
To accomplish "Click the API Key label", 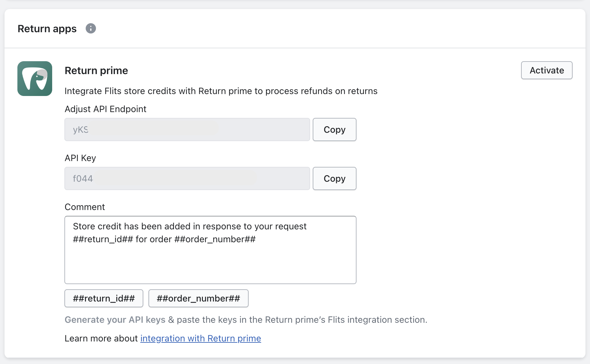I will 81,158.
